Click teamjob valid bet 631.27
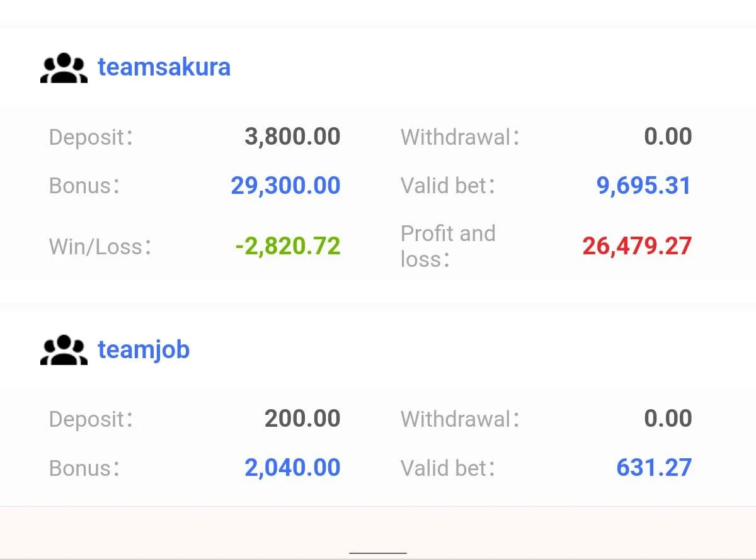 [654, 468]
